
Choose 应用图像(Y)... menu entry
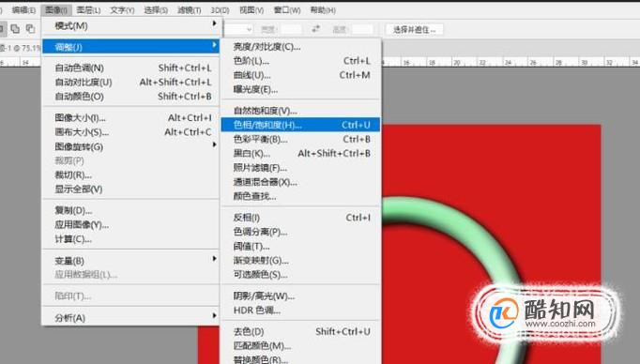[x=131, y=225]
